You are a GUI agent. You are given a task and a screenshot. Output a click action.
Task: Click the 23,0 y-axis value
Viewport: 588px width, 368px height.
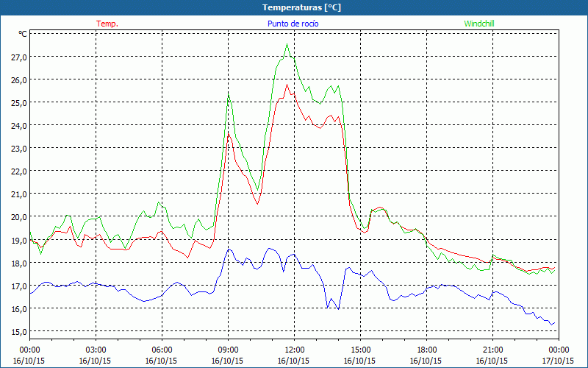[x=20, y=149]
